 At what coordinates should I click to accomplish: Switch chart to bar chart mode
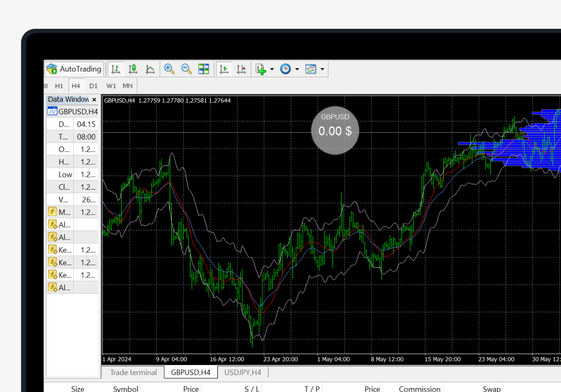(x=116, y=69)
